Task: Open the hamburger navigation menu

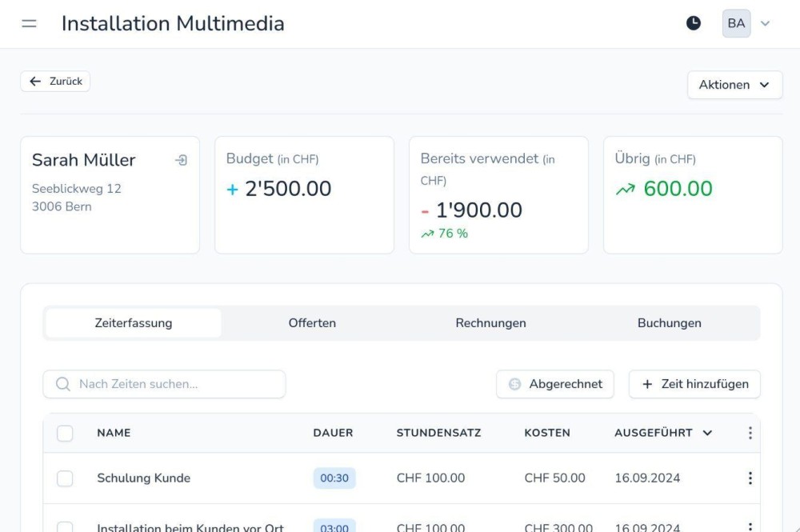Action: tap(29, 23)
